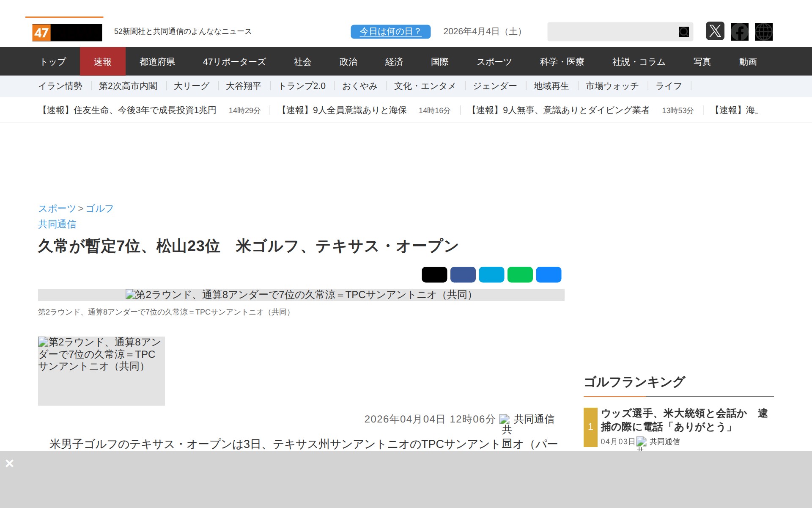Open the 都道府県 menu item

point(158,61)
